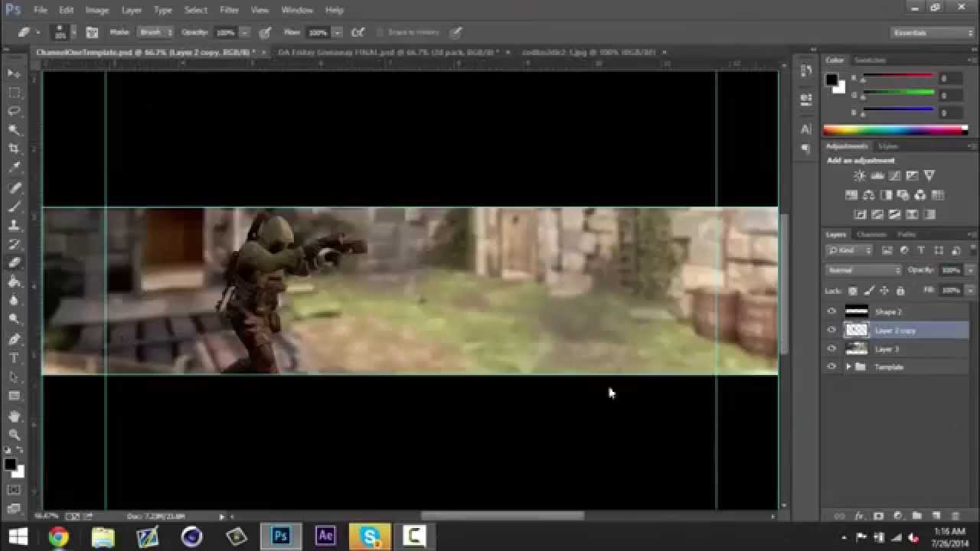Select the Layer 3 layer name
The image size is (980, 551).
point(887,349)
